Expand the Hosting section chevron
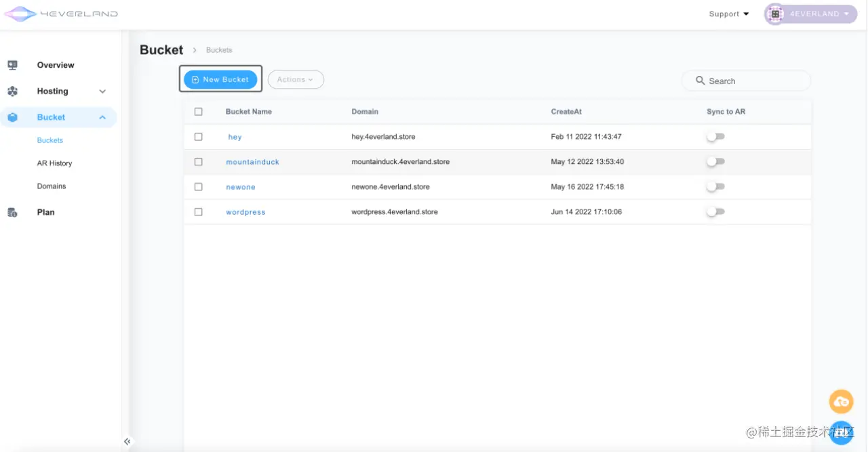 click(x=102, y=91)
